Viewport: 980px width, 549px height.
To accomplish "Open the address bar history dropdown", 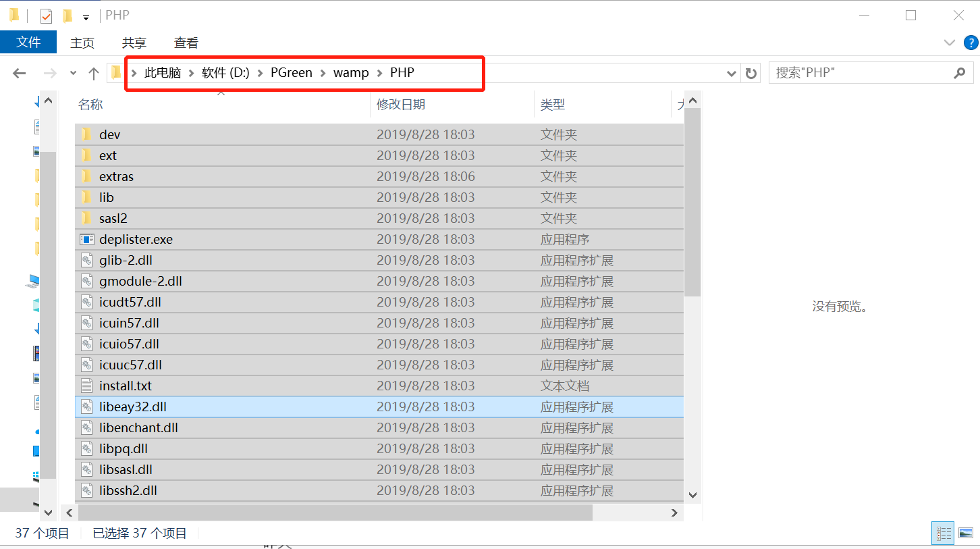I will point(731,74).
